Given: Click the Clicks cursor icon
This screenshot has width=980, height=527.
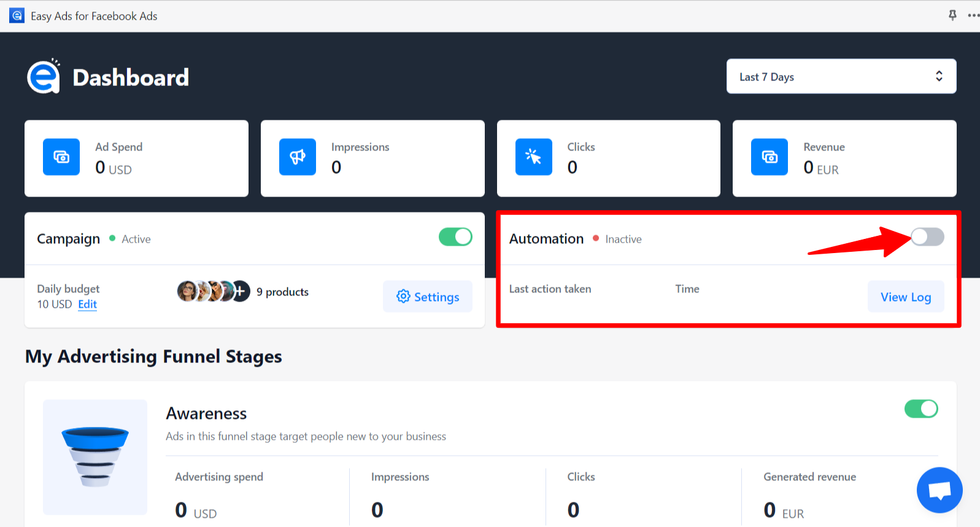Looking at the screenshot, I should tap(533, 157).
